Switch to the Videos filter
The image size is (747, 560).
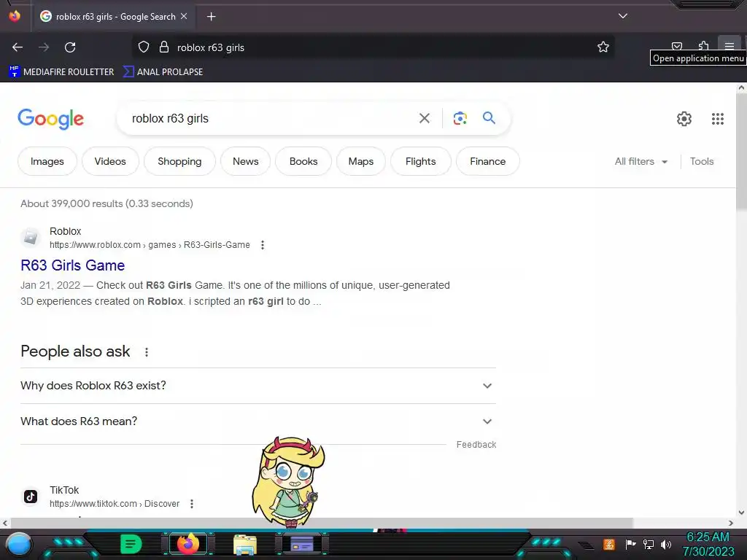pyautogui.click(x=110, y=161)
